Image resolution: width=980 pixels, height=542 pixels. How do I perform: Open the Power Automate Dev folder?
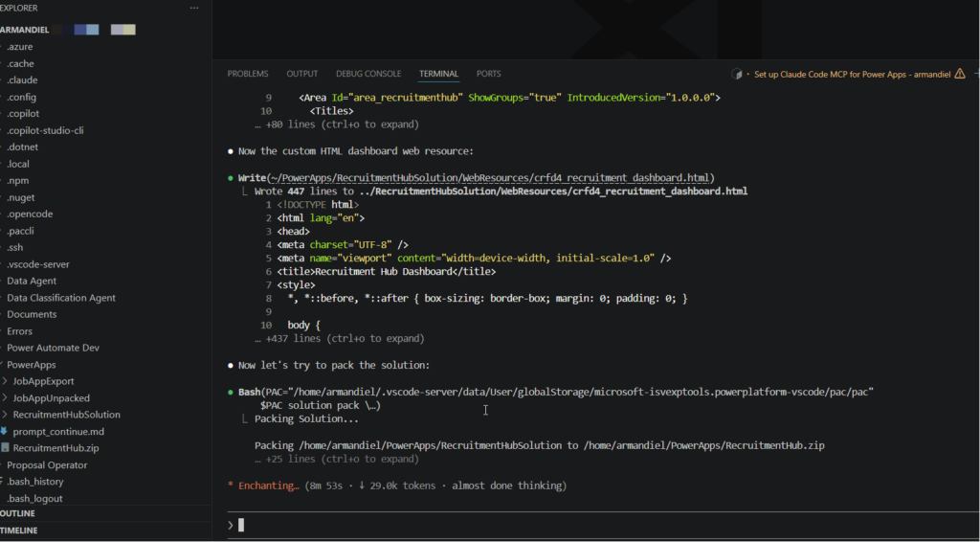tap(54, 348)
